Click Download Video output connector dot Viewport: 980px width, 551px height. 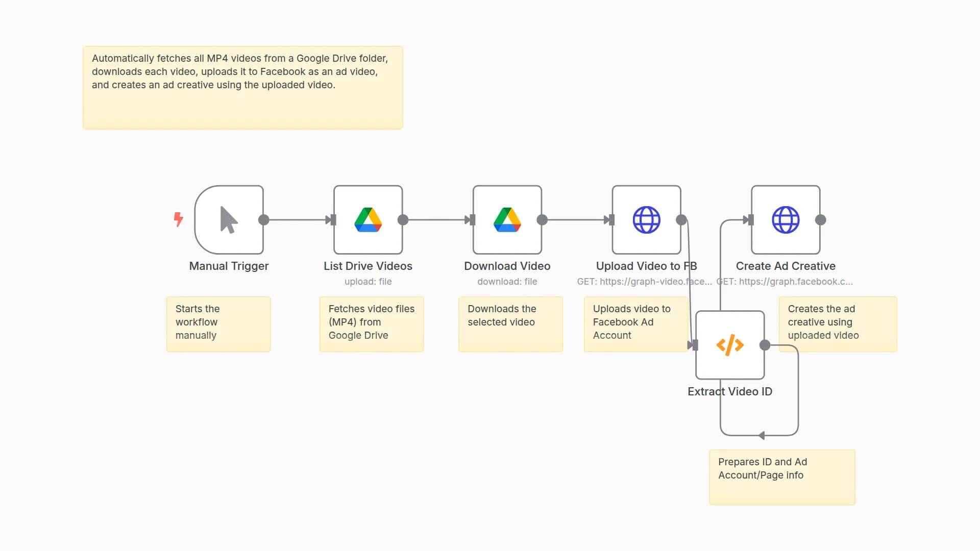pos(542,220)
